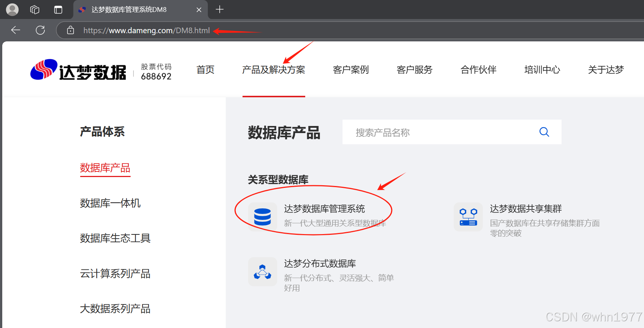Open the 达梦数据共享集群 product link
The height and width of the screenshot is (328, 644).
tap(526, 209)
